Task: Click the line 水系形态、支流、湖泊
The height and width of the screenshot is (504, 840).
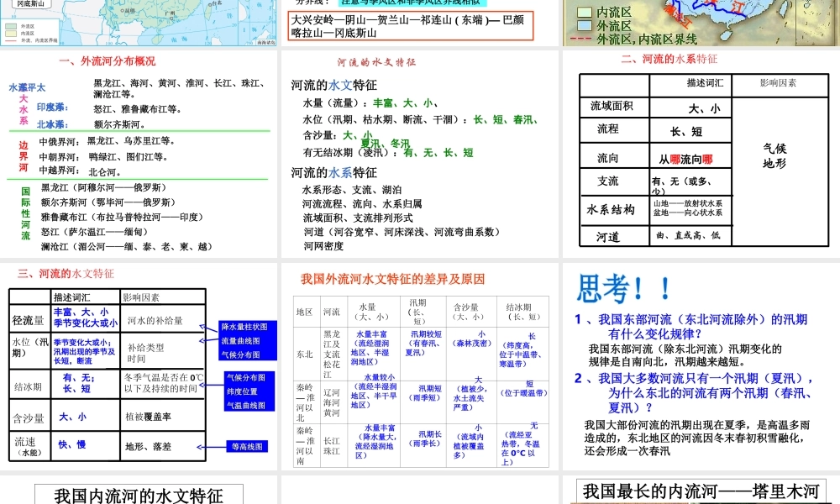Action: pyautogui.click(x=352, y=190)
